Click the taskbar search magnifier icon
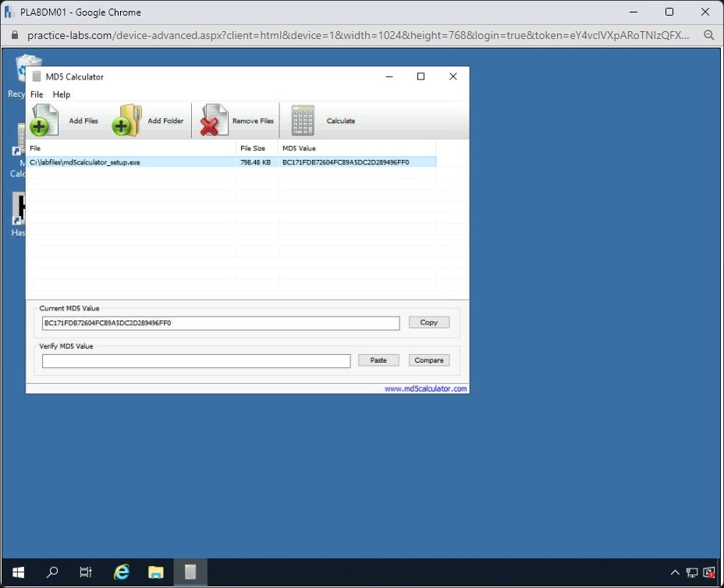724x588 pixels. point(52,572)
